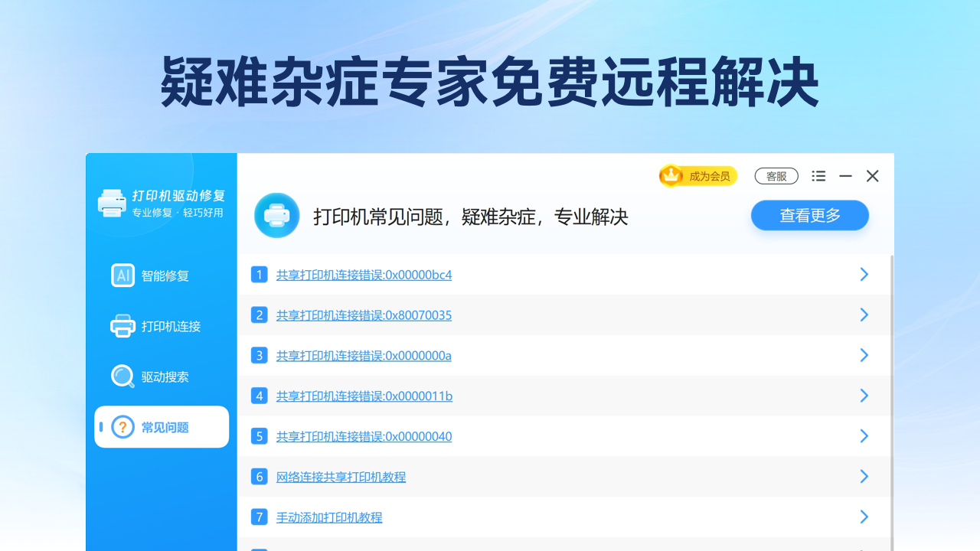Open 驱动搜索 via the magnifier icon

[x=122, y=377]
